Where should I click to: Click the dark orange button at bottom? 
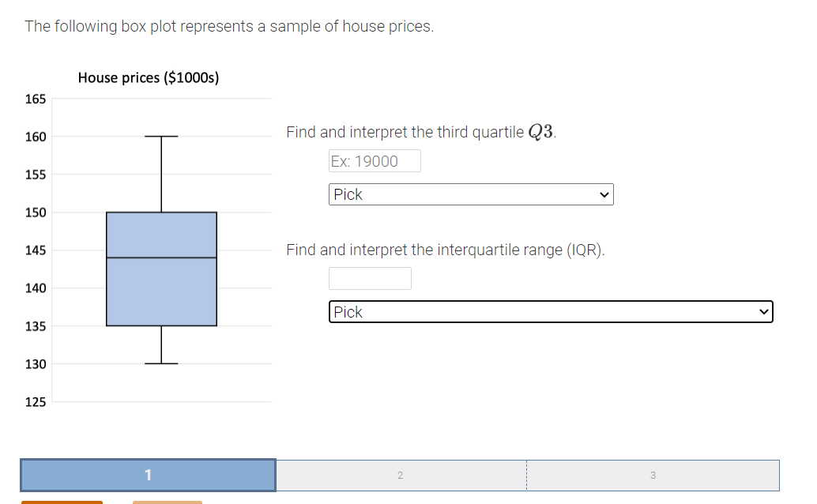[62, 502]
